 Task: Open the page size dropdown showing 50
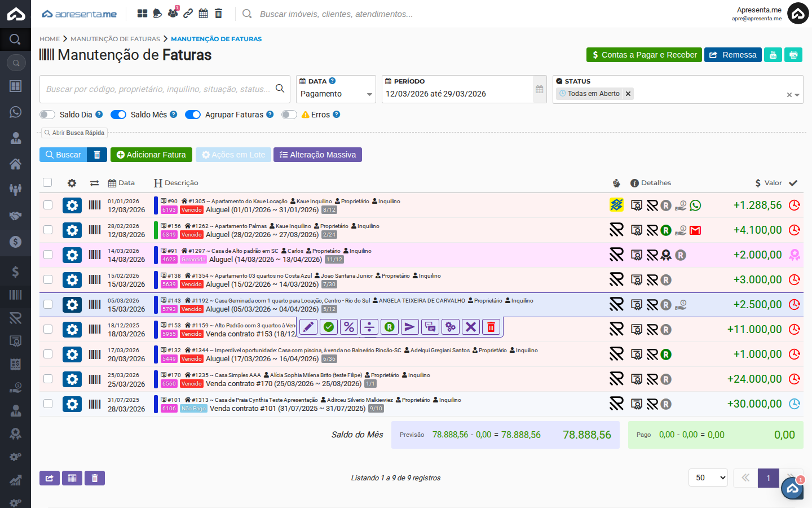(x=708, y=478)
